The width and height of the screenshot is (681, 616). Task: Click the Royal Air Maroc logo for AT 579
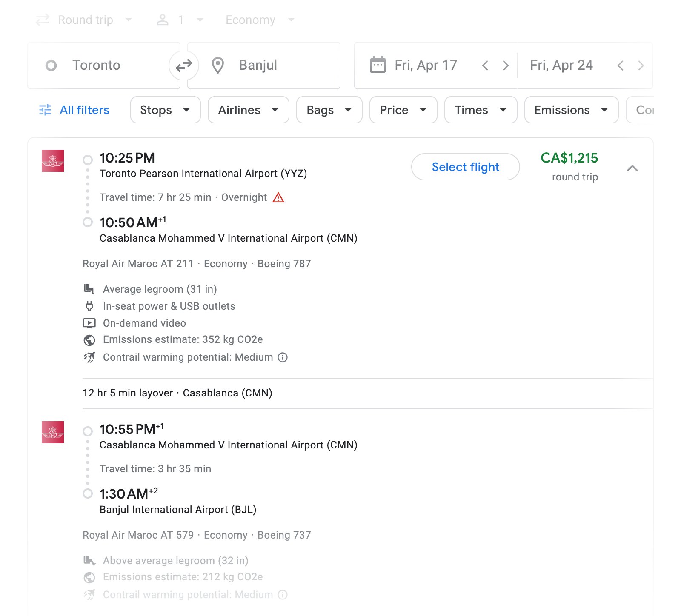[x=53, y=432]
